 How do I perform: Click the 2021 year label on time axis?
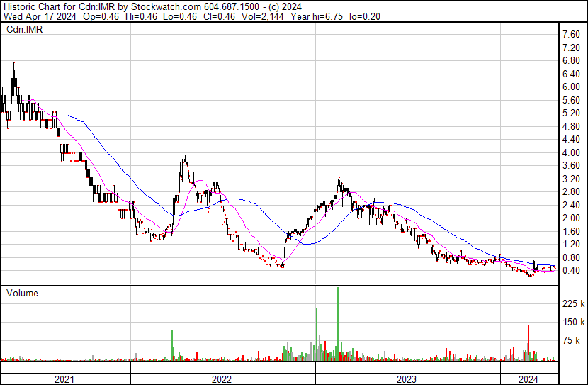[64, 379]
